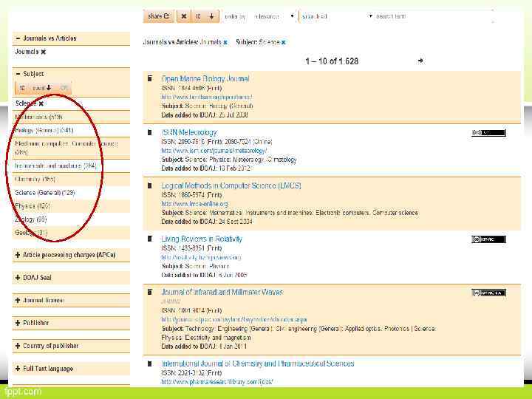Click the results-per-page 10 button
Image resolution: width=532 pixels, height=399 pixels.
point(198,16)
